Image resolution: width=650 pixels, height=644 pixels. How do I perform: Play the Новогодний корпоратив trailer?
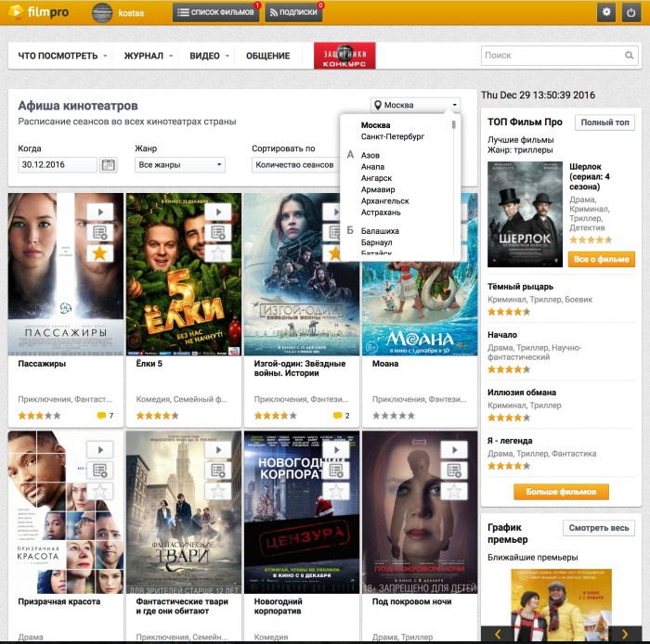pyautogui.click(x=336, y=450)
